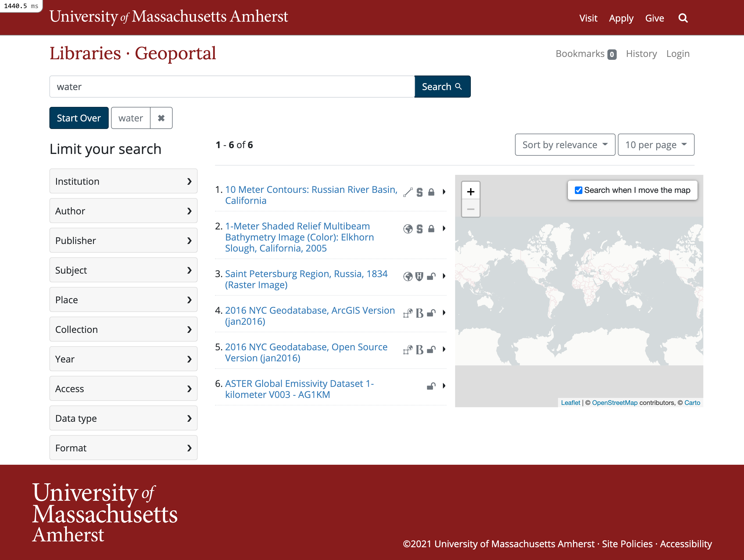
Task: Click the restricted lock icon for Elkhorn Slough bathymetry
Action: click(431, 229)
